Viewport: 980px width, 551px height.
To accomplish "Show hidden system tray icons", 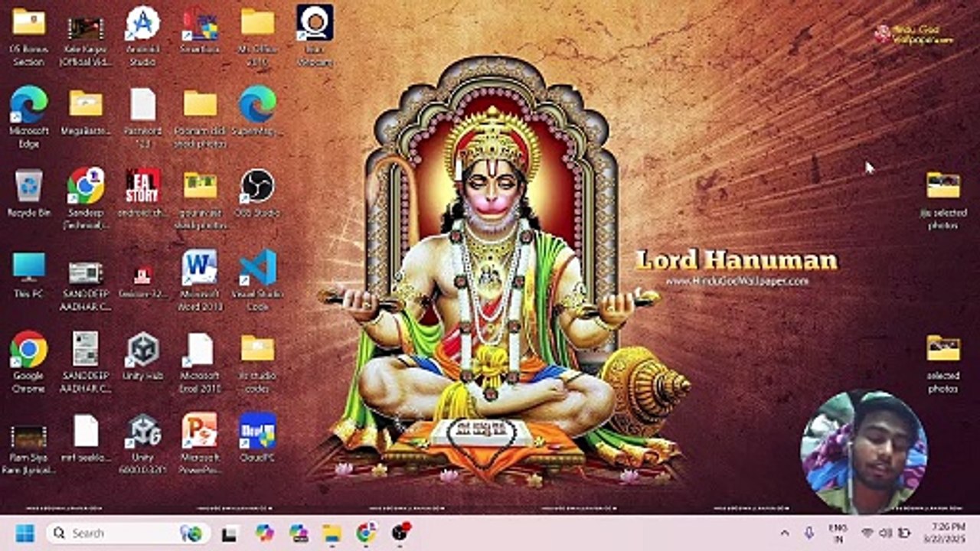I will [x=785, y=533].
